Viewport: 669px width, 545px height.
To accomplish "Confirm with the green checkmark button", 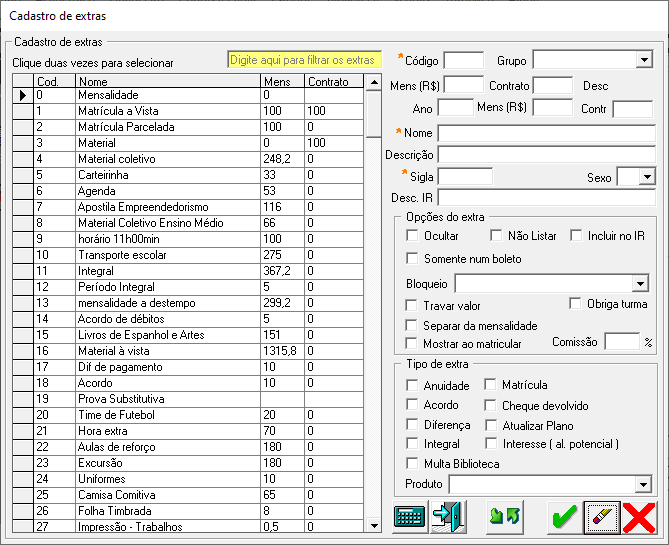I will (564, 517).
